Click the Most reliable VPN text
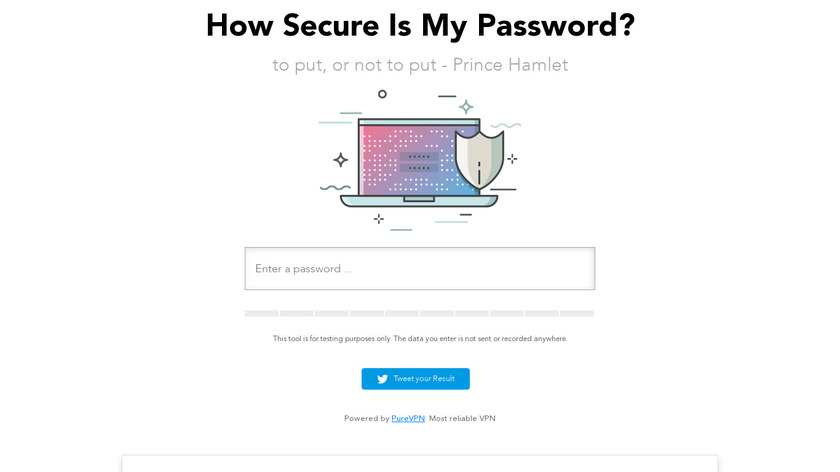The width and height of the screenshot is (840, 472). pyautogui.click(x=462, y=419)
